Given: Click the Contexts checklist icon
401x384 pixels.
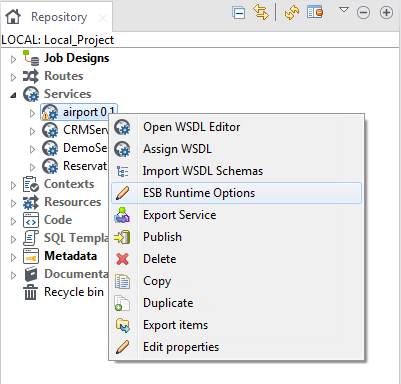Looking at the screenshot, I should 31,184.
